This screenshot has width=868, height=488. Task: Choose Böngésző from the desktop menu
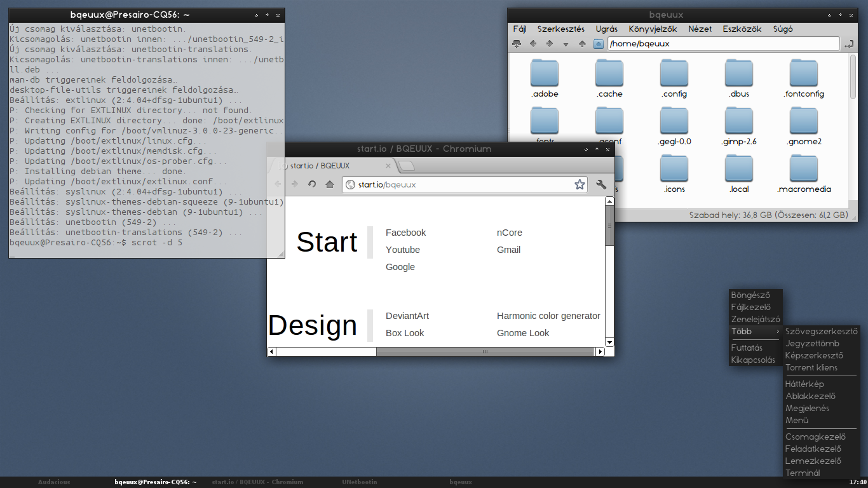(756, 295)
